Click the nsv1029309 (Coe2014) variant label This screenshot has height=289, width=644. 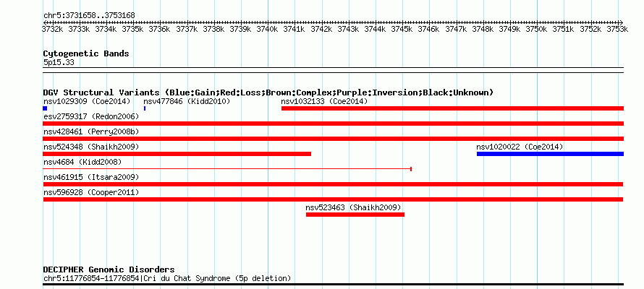[x=87, y=101]
